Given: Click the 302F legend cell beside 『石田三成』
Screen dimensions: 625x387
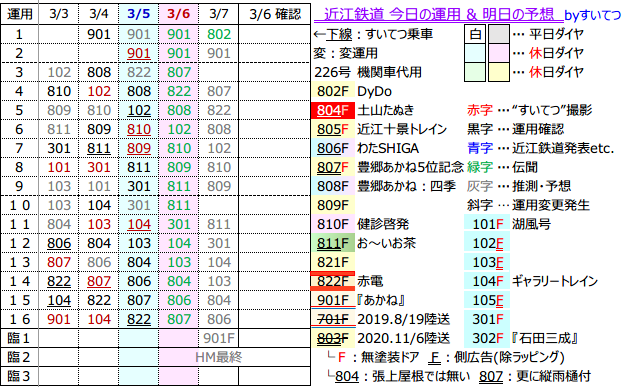Looking at the screenshot, I should (487, 338).
